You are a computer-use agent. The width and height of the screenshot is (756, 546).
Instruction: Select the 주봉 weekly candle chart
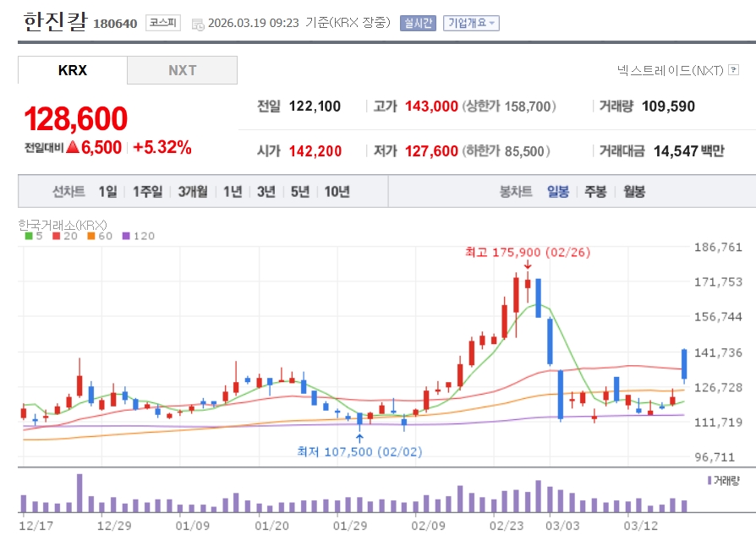595,192
